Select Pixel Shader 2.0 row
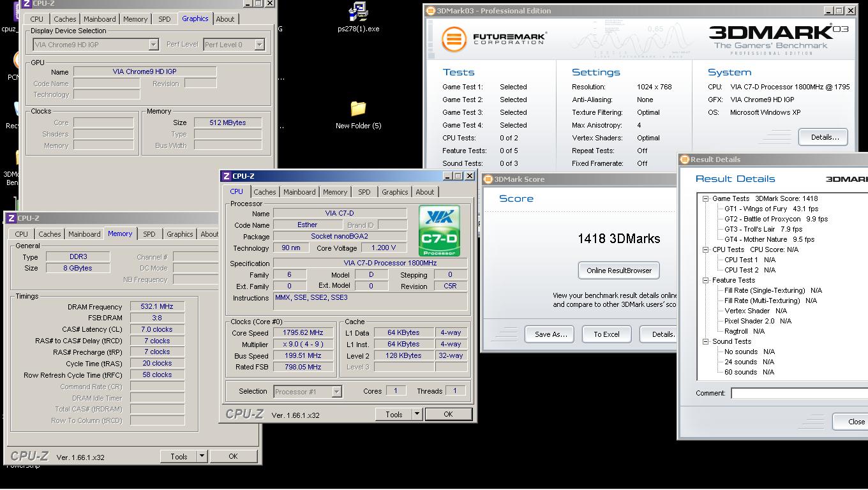Screen dimensions: 868x490 [x=758, y=321]
